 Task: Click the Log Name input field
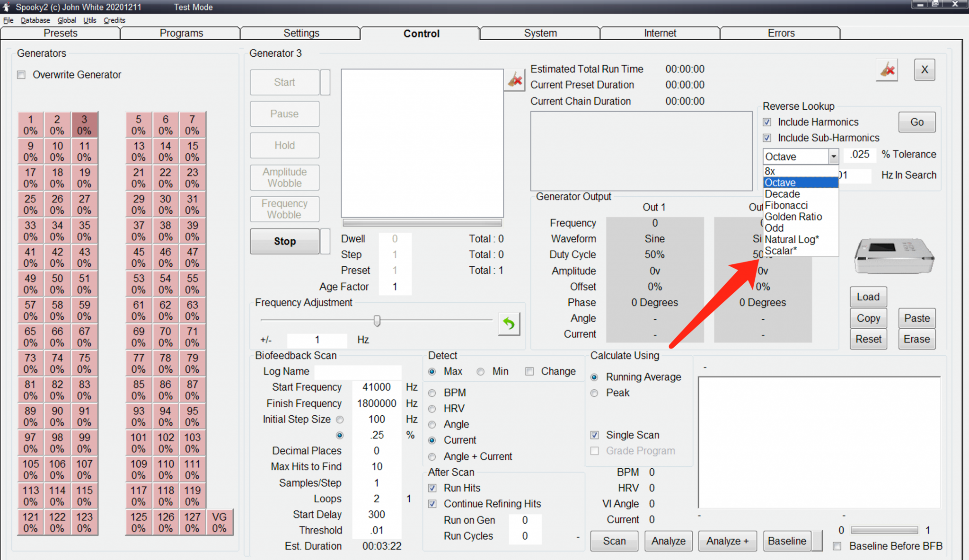(358, 371)
